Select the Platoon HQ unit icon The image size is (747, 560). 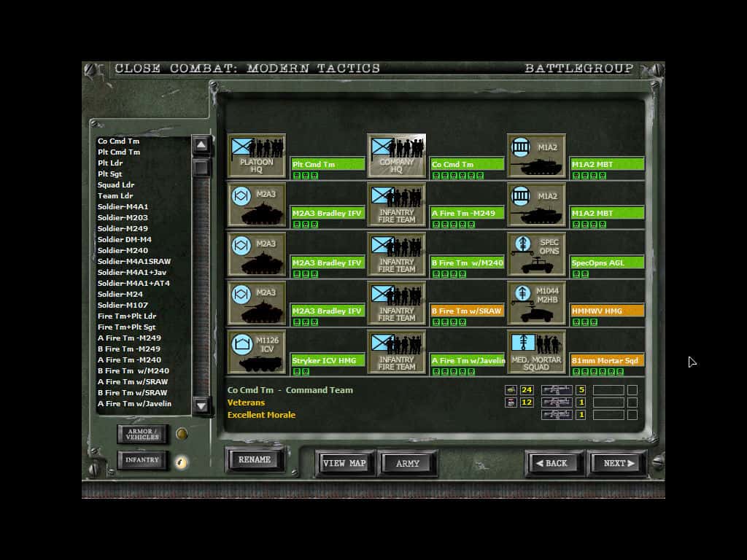(x=257, y=156)
